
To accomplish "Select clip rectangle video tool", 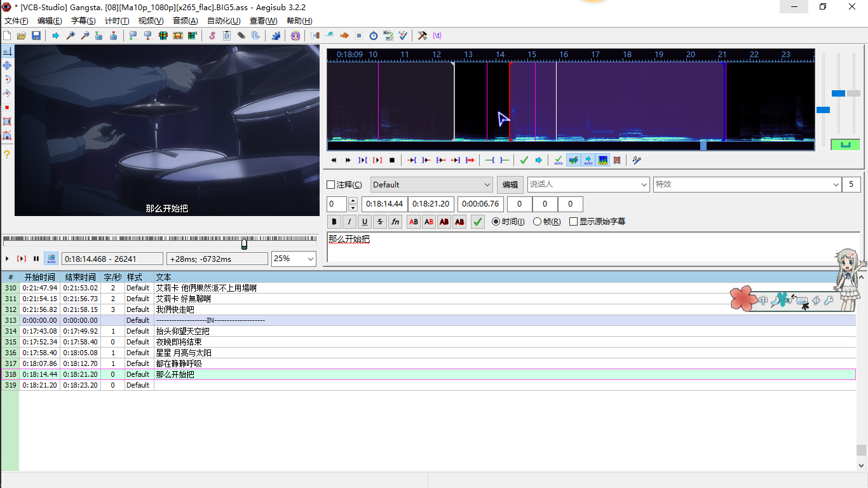I will click(7, 121).
